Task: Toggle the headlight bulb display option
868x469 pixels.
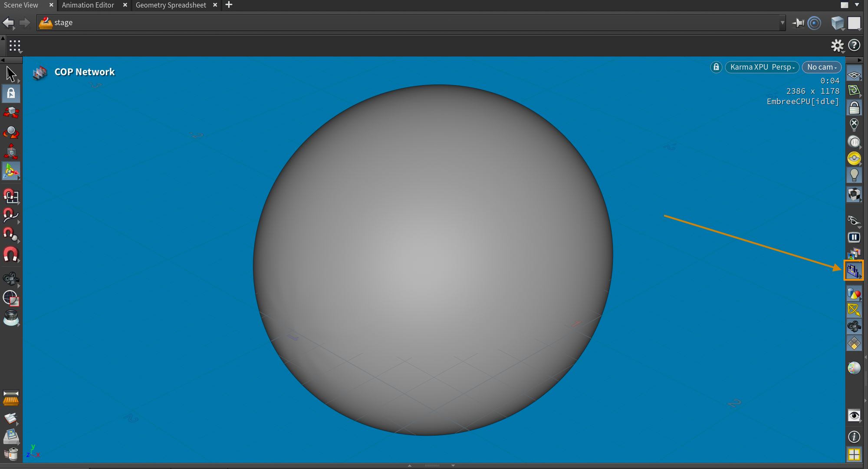Action: coord(854,175)
